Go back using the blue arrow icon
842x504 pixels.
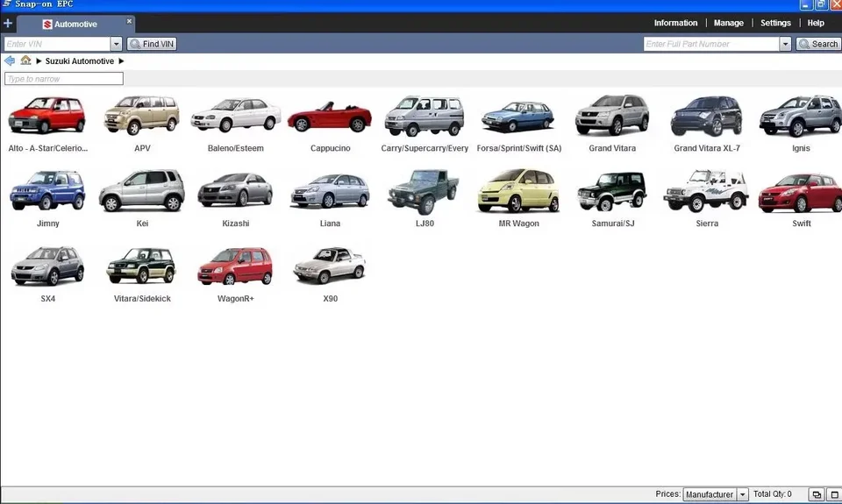point(10,60)
